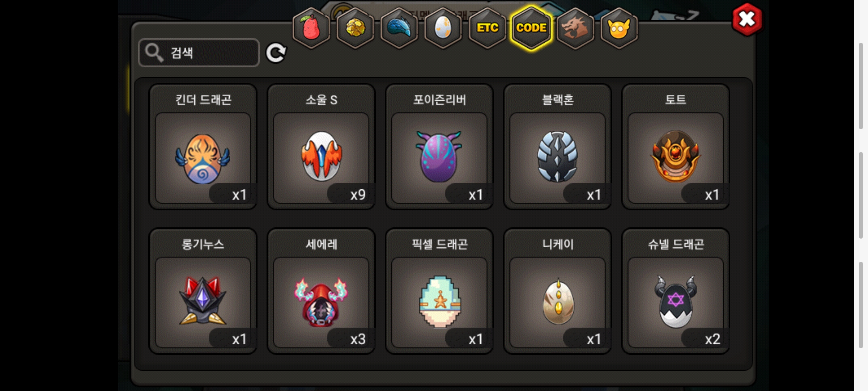The image size is (868, 391).
Task: Select the yellow horned mask category
Action: point(619,28)
